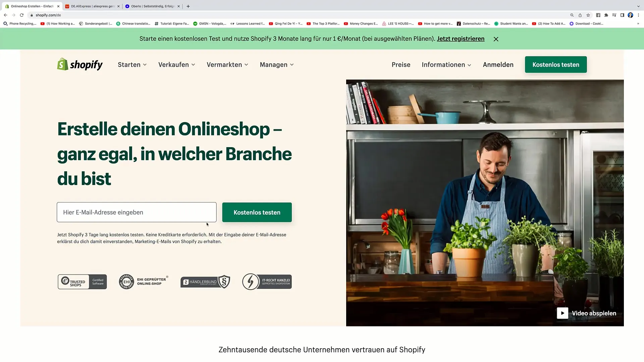The height and width of the screenshot is (362, 644).
Task: Dismiss the green promo banner
Action: coord(496,39)
